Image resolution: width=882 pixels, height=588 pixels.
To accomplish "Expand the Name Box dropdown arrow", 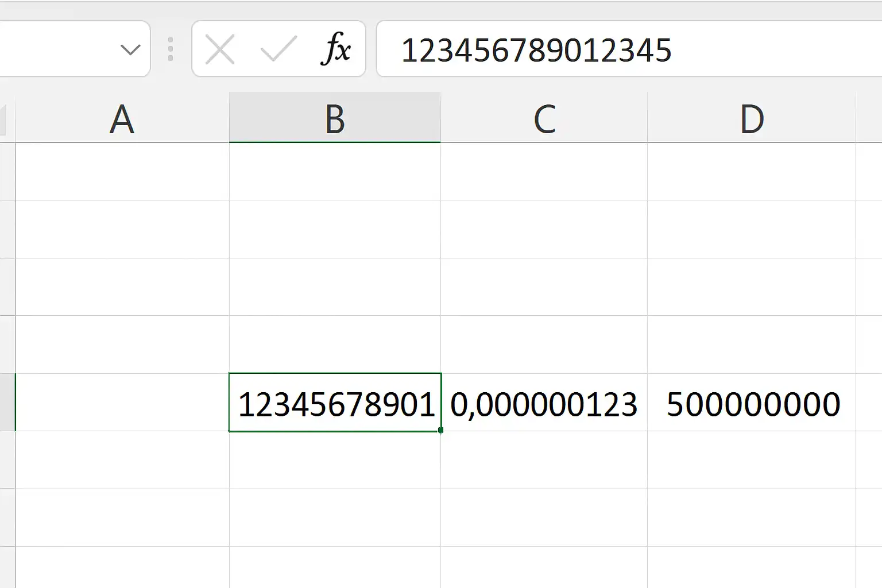I will coord(130,50).
